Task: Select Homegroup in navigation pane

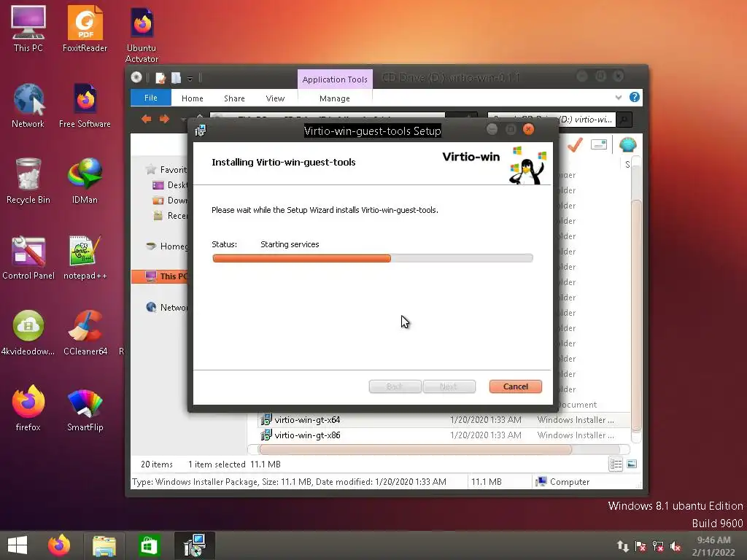Action: pos(166,246)
